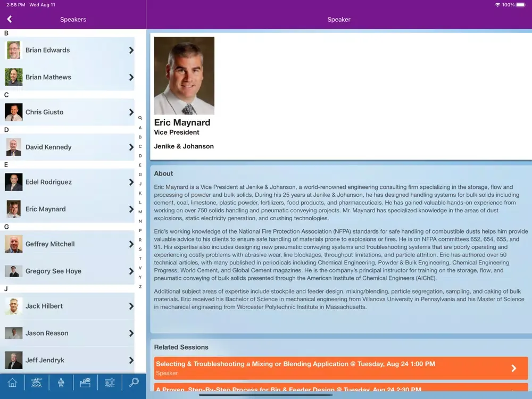This screenshot has width=532, height=399.
Task: Open the Home tab icon
Action: coord(13,383)
